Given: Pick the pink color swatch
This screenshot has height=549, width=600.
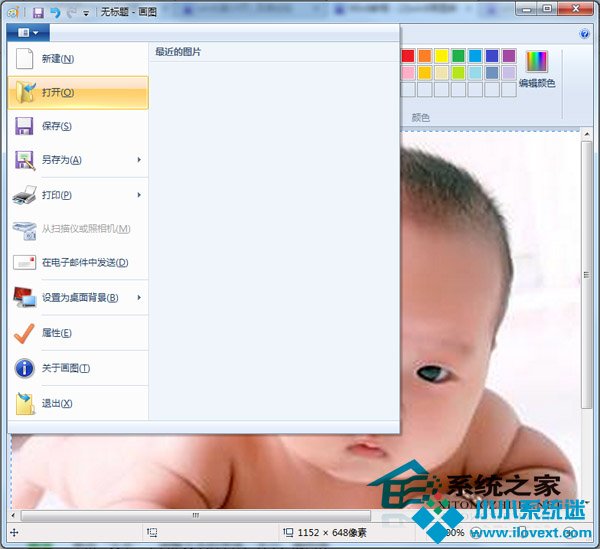Looking at the screenshot, I should point(408,73).
